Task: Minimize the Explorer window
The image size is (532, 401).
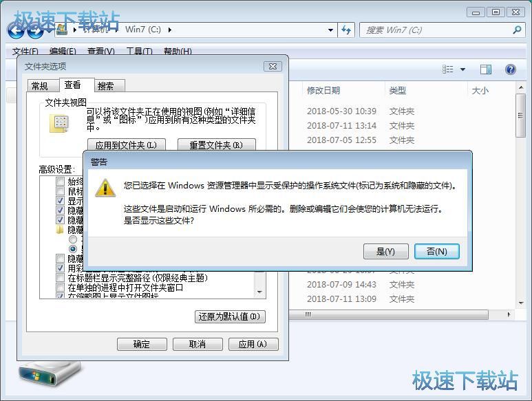Action: pyautogui.click(x=476, y=12)
